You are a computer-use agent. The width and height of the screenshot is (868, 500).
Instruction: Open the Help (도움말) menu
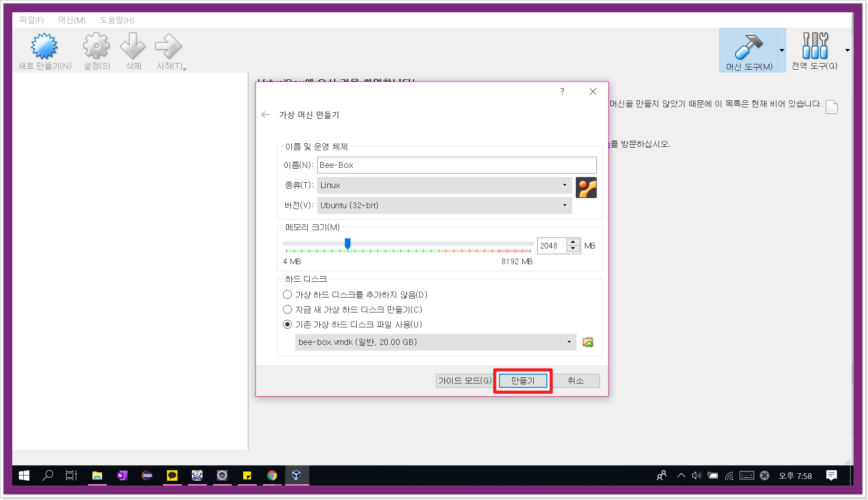coord(117,20)
